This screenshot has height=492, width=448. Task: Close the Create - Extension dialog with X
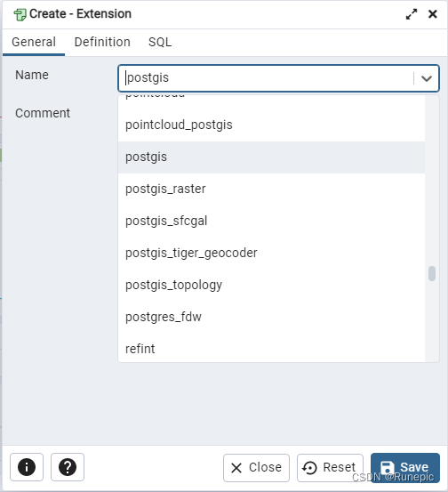(433, 14)
